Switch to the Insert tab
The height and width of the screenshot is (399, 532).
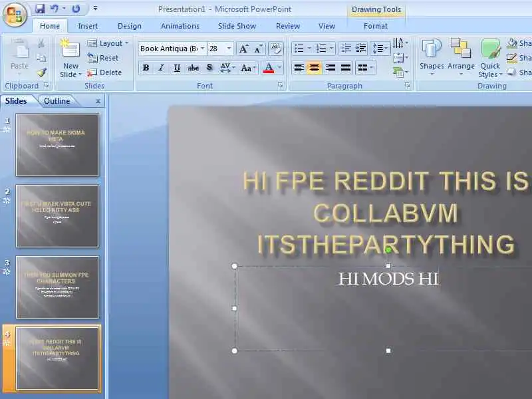(x=88, y=26)
